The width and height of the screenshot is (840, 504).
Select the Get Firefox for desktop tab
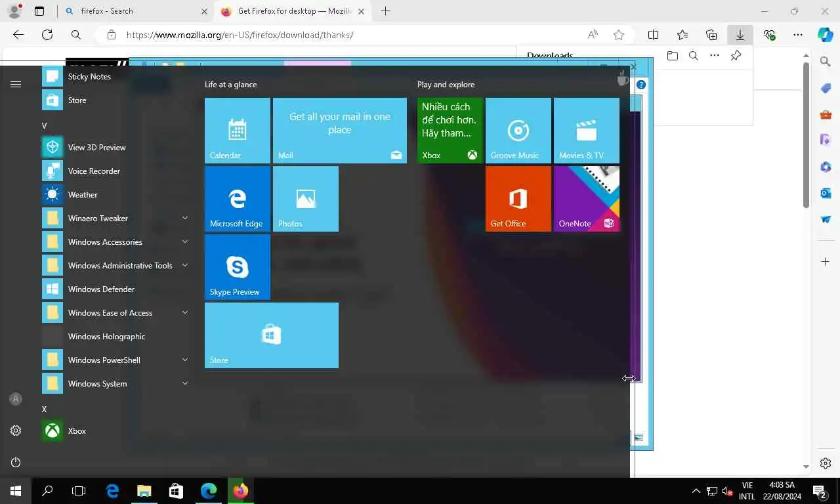[x=292, y=11]
